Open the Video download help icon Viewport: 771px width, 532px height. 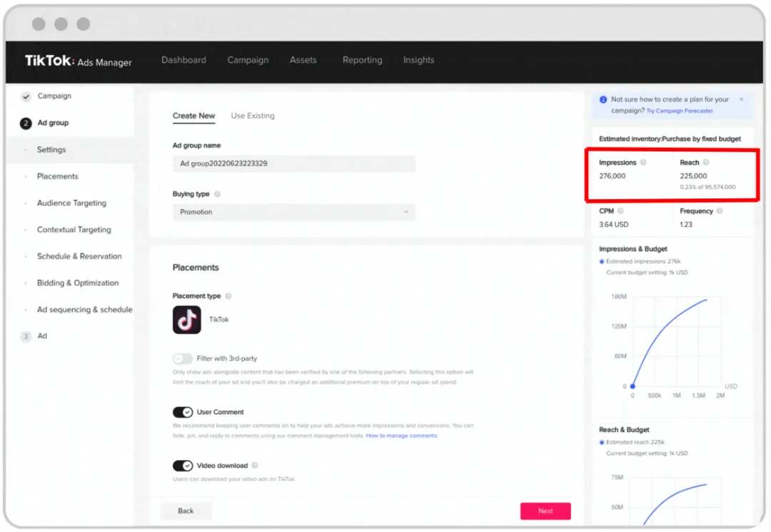255,465
